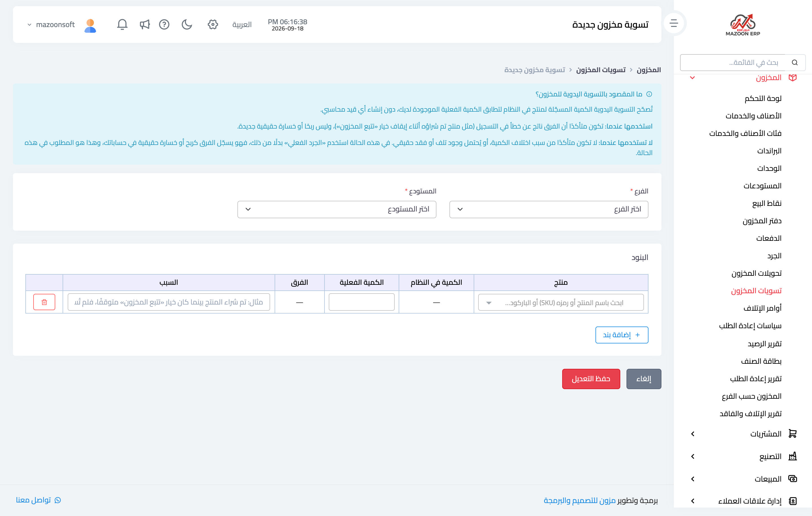Open تحويلات المخزون menu item

[x=756, y=273]
